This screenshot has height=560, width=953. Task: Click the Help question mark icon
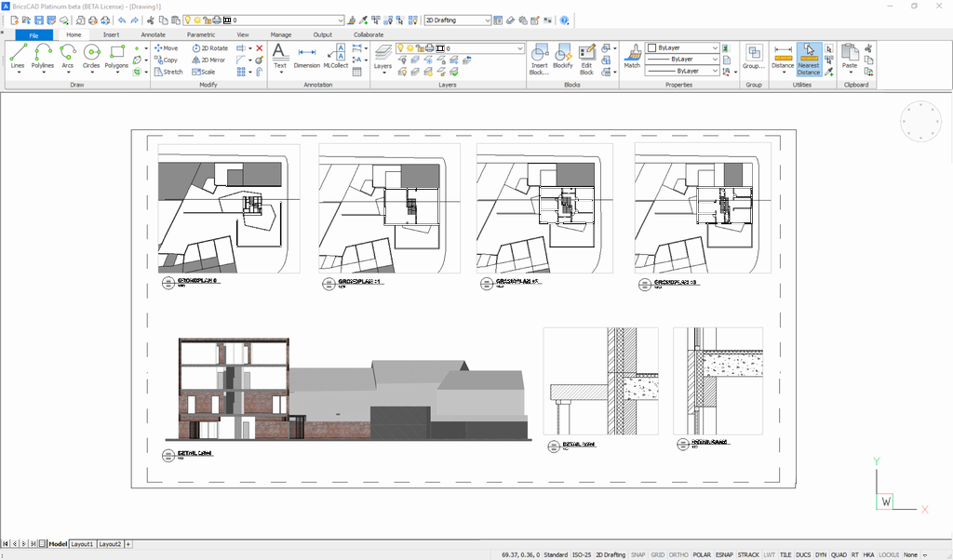(565, 20)
